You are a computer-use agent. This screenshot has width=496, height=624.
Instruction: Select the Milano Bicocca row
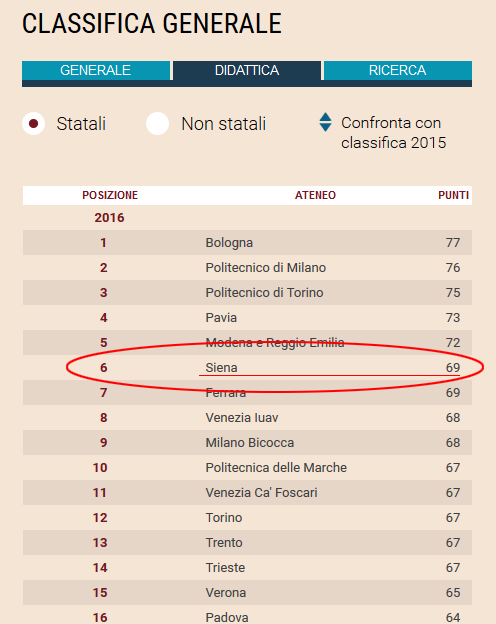247,443
